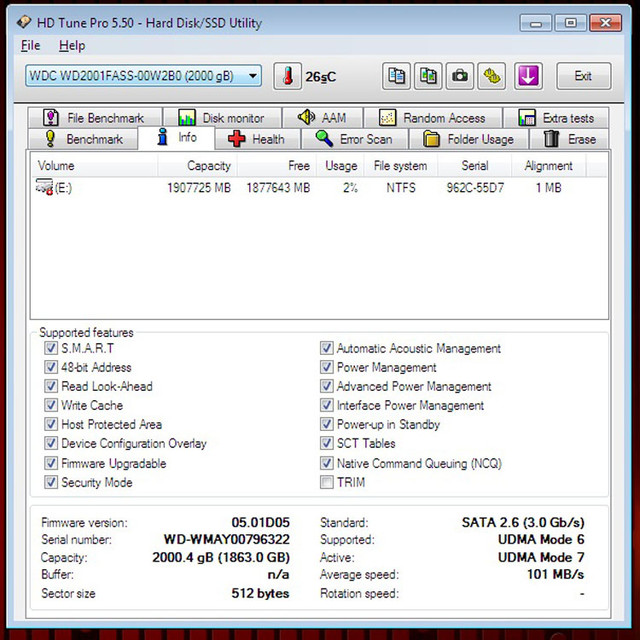Switch to the Error Scan tab
Image resolution: width=640 pixels, height=640 pixels.
point(354,139)
